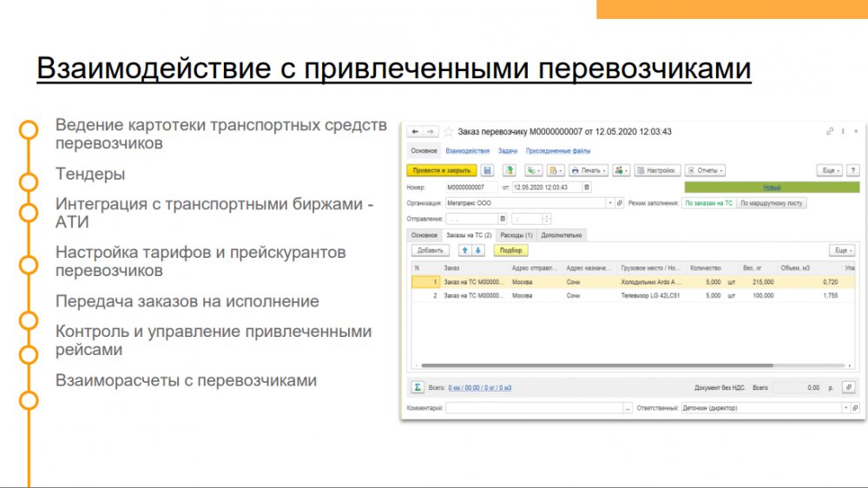Image resolution: width=868 pixels, height=488 pixels.
Task: Open the Печать dropdown menu
Action: click(x=588, y=170)
